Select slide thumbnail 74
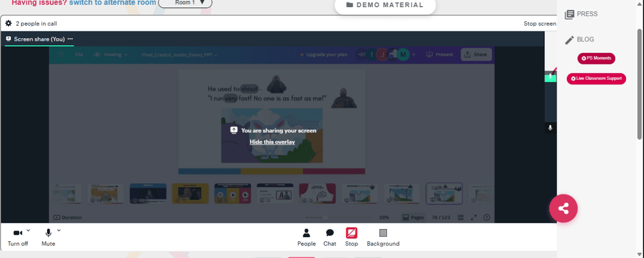644x258 pixels. (360, 193)
